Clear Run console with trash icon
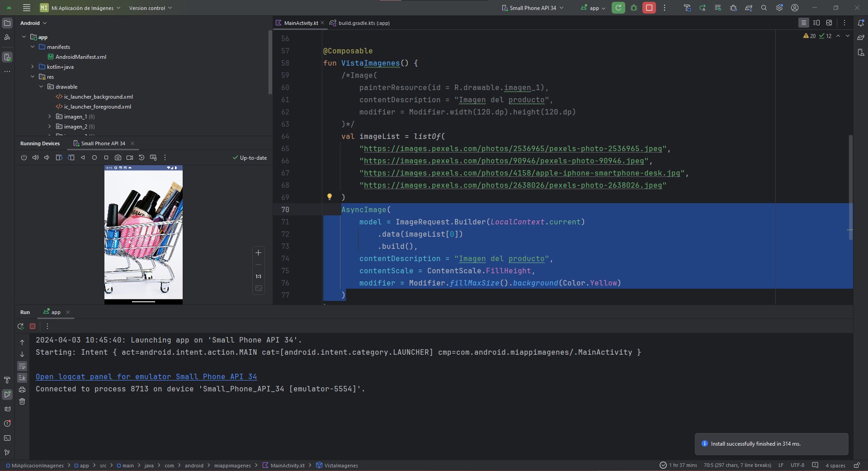The height and width of the screenshot is (471, 868). pos(22,401)
